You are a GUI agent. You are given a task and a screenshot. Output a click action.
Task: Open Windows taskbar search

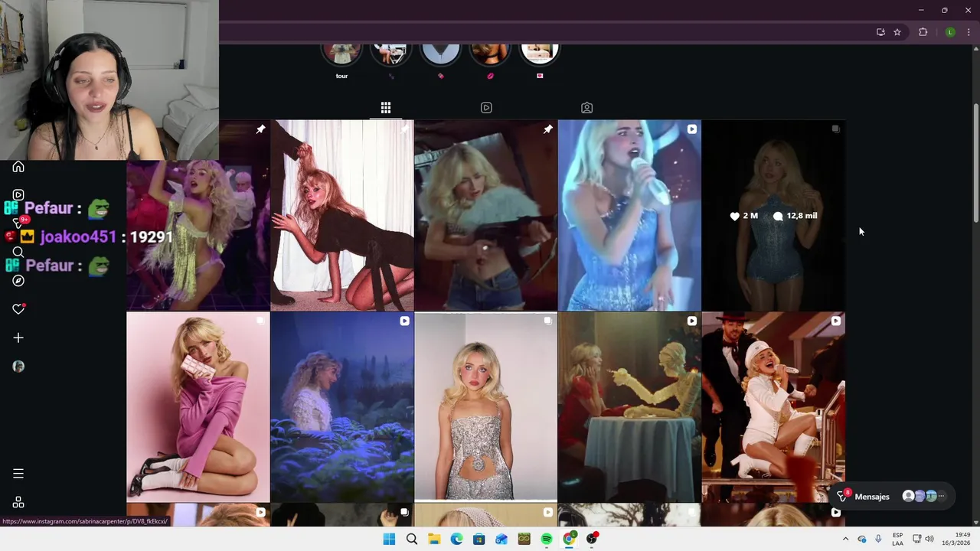point(412,540)
